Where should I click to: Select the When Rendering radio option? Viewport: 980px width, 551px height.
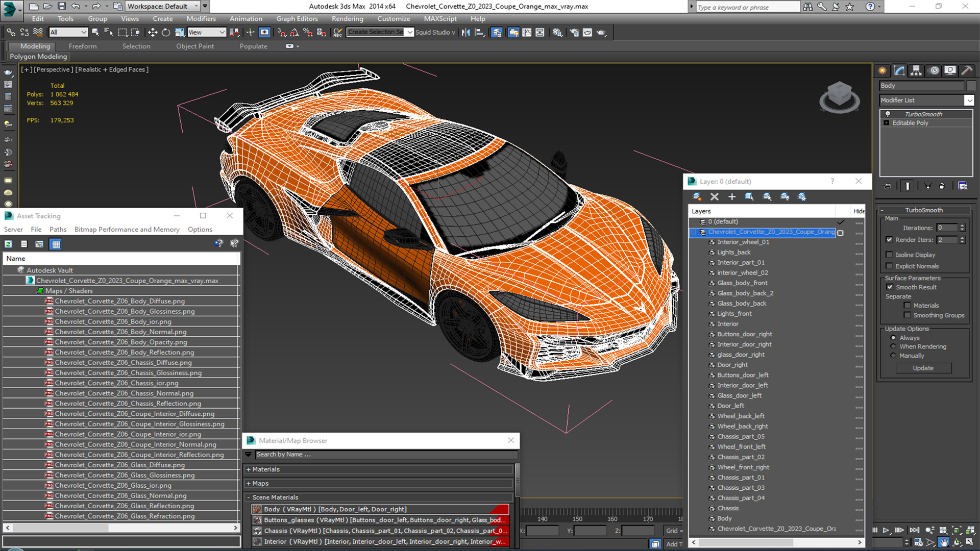tap(893, 346)
